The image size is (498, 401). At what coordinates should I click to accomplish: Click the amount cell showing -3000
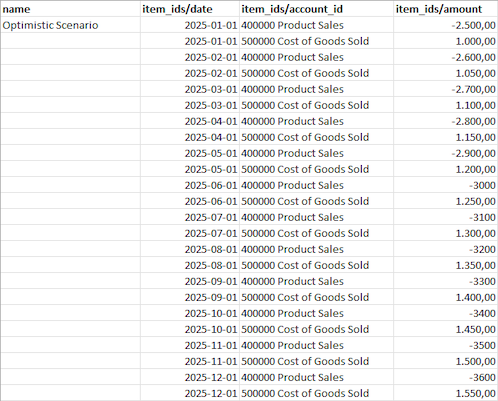click(x=445, y=185)
